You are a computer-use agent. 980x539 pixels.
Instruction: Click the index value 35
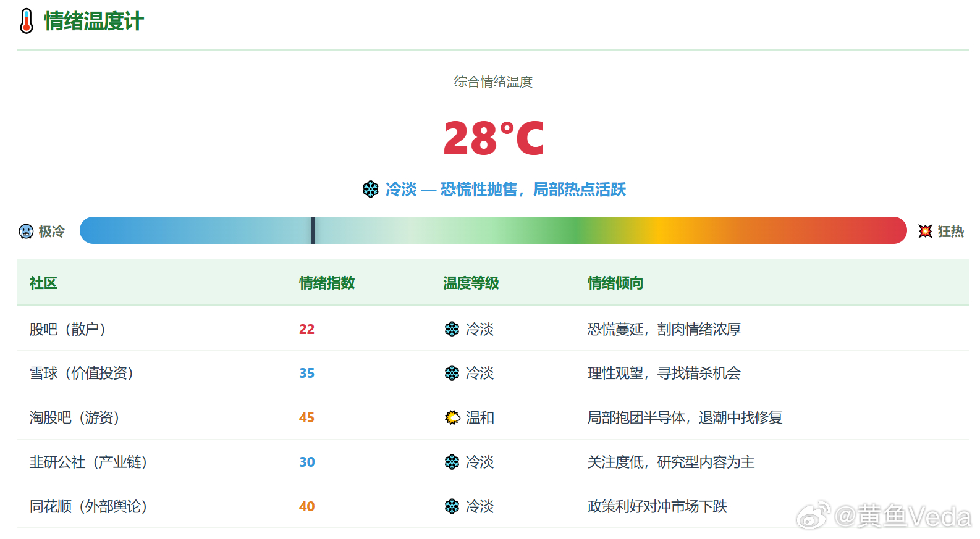tap(306, 373)
